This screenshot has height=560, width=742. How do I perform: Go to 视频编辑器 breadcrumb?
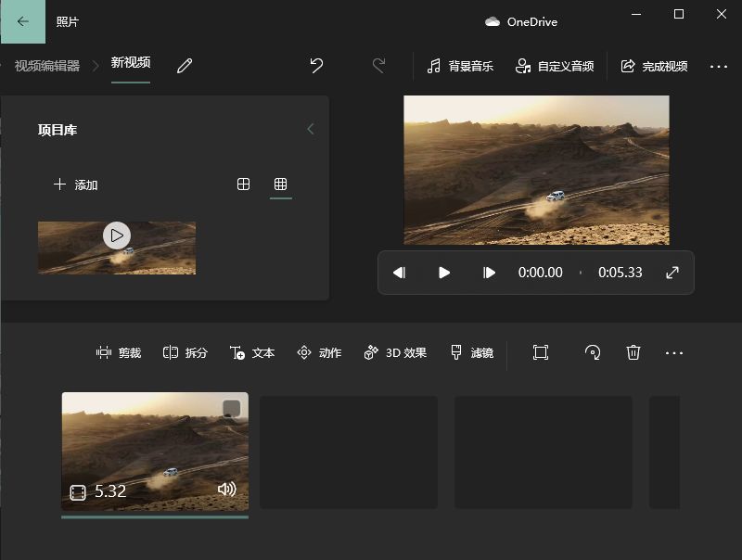(46, 66)
